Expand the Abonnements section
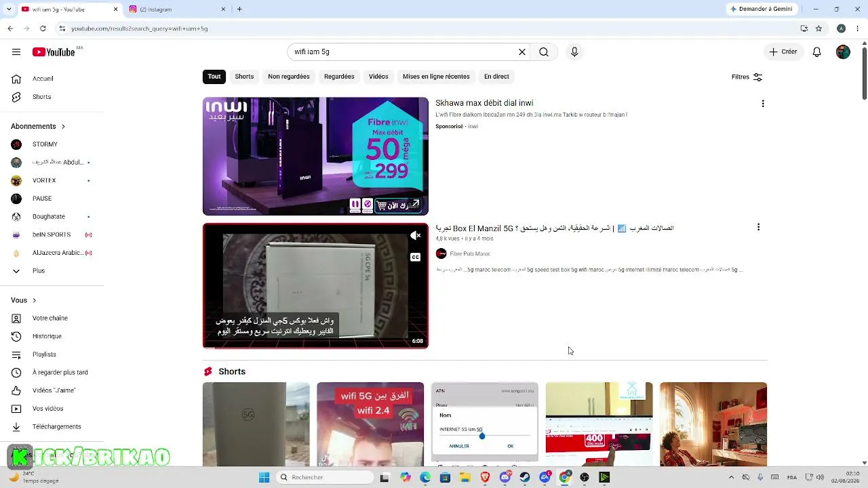Image resolution: width=868 pixels, height=488 pixels. [38, 126]
